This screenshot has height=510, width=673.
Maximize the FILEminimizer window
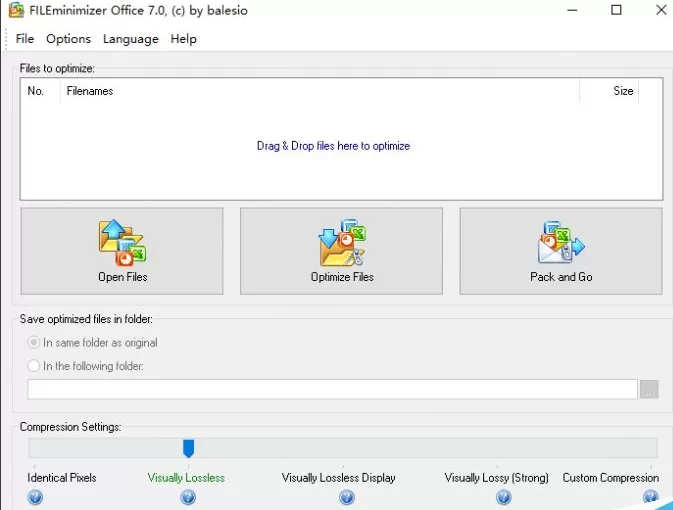[616, 10]
